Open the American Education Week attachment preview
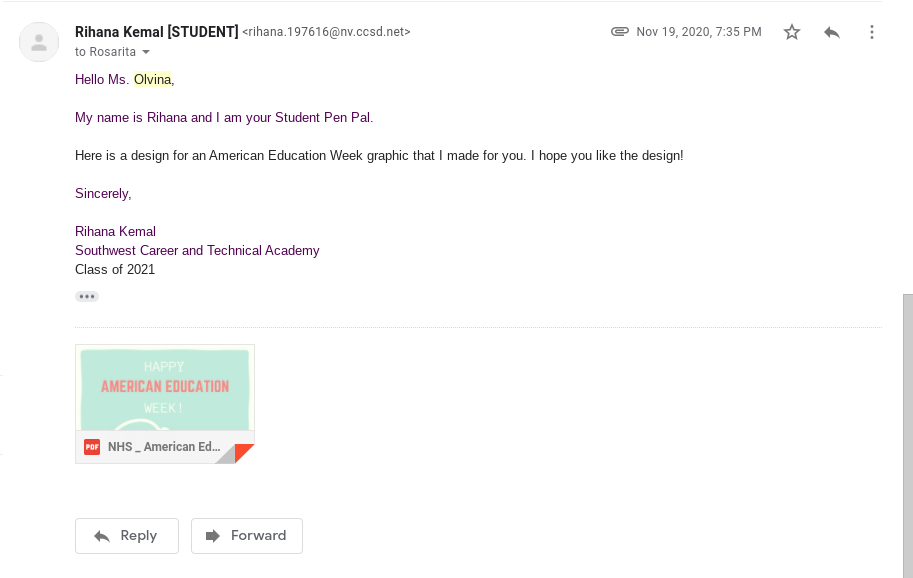Screen dimensions: 913x578 point(165,388)
